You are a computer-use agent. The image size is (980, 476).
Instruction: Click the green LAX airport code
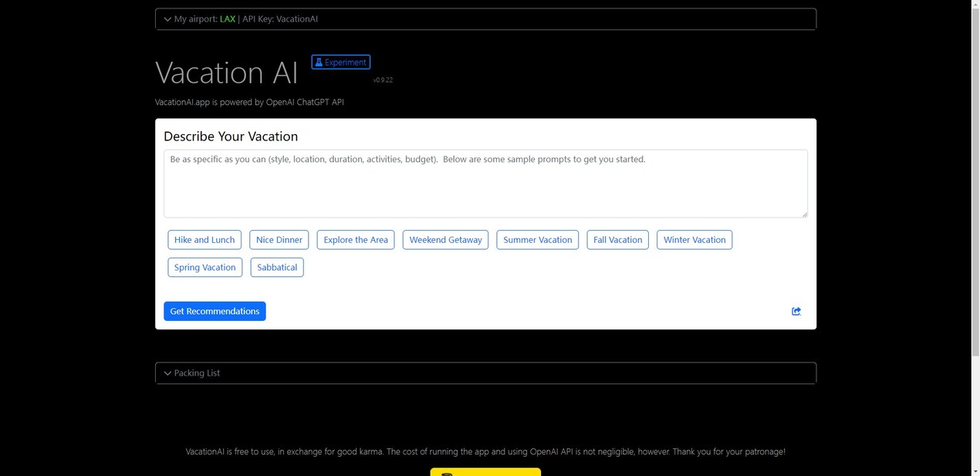coord(227,19)
